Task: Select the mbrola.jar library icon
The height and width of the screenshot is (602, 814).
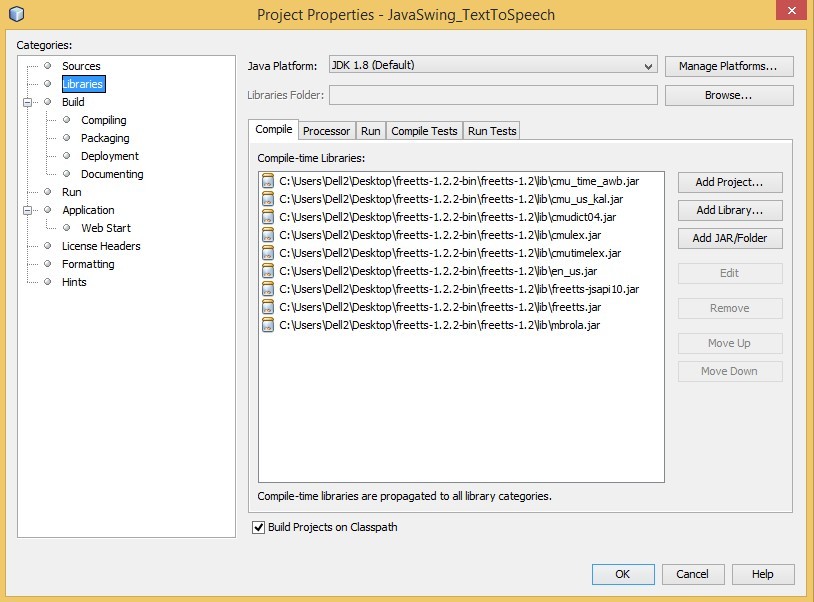Action: coord(268,325)
